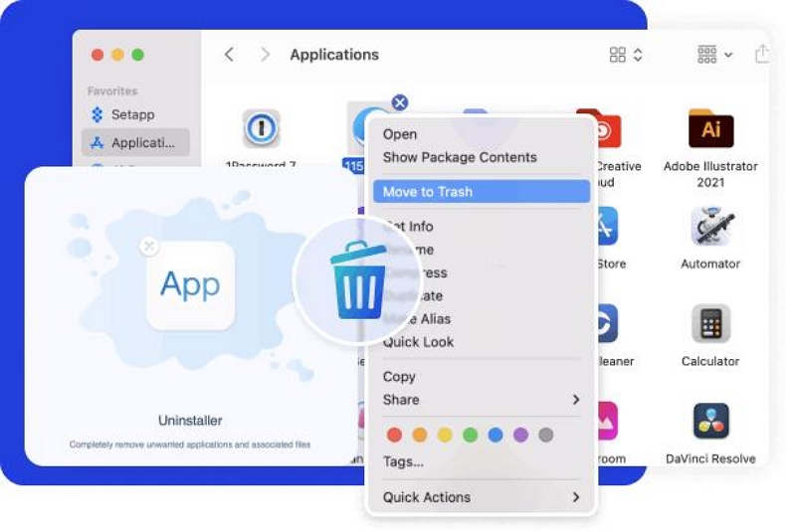The width and height of the screenshot is (796, 532).
Task: Click the Finder share icon in toolbar
Action: pos(761,54)
